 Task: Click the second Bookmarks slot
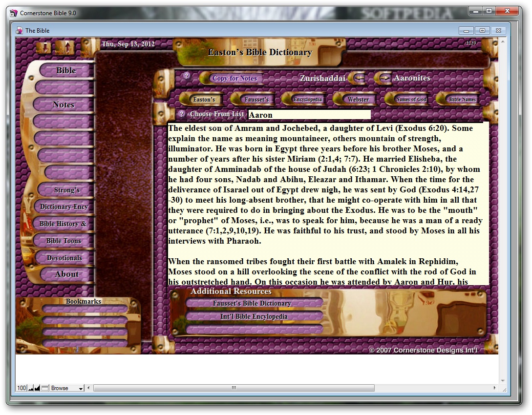[x=85, y=320]
